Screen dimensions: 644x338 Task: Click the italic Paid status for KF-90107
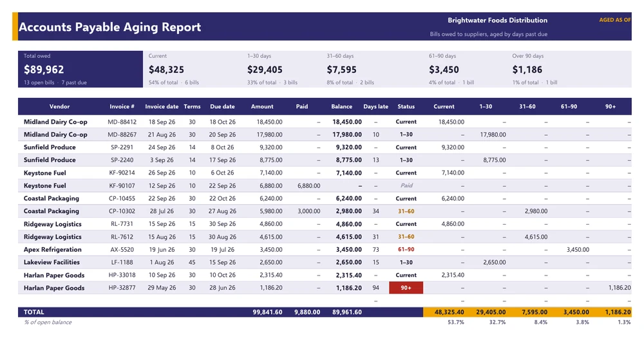pos(406,185)
